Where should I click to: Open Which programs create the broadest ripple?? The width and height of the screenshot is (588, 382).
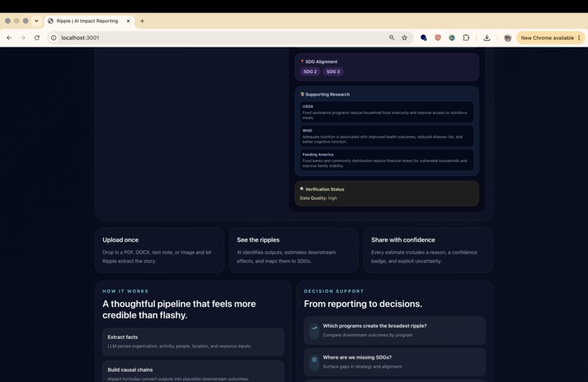(395, 331)
